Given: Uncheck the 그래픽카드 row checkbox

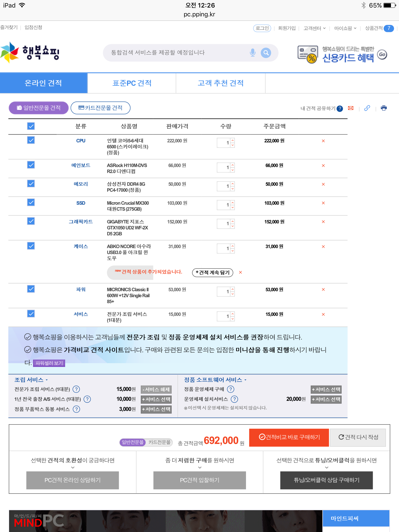Looking at the screenshot, I should click(31, 221).
